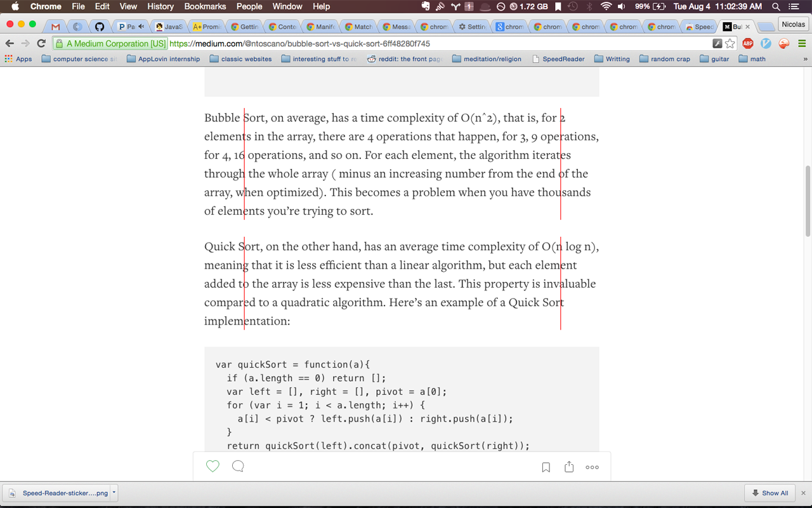Open the share icon options
The width and height of the screenshot is (812, 508).
pos(569,466)
